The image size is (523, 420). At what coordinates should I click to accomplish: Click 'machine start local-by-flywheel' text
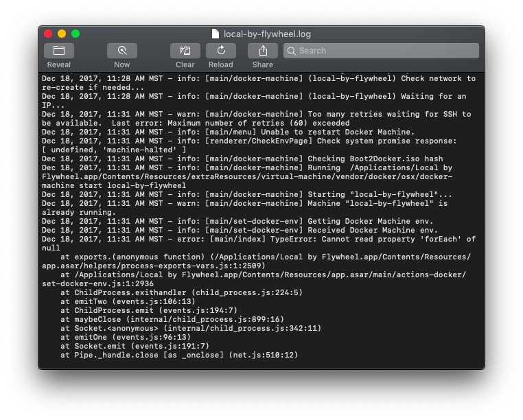point(114,185)
